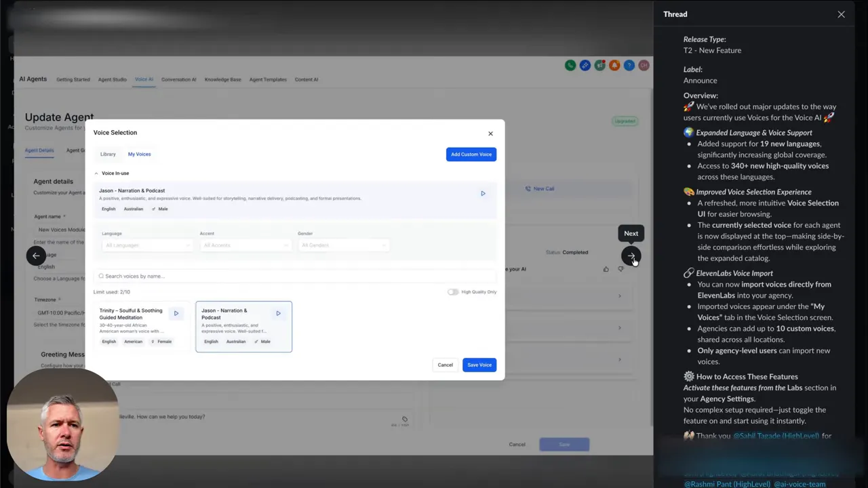Enable the High Quality Only toggle
The image size is (868, 488).
point(452,291)
